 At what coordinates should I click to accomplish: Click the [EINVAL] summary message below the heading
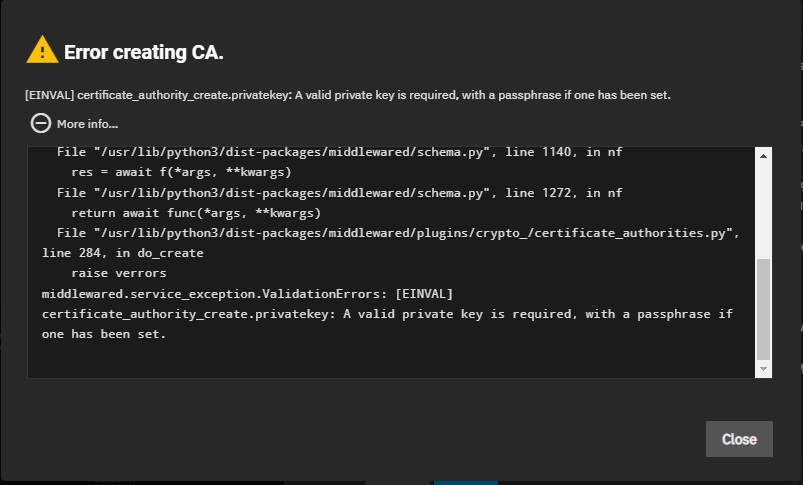point(347,95)
